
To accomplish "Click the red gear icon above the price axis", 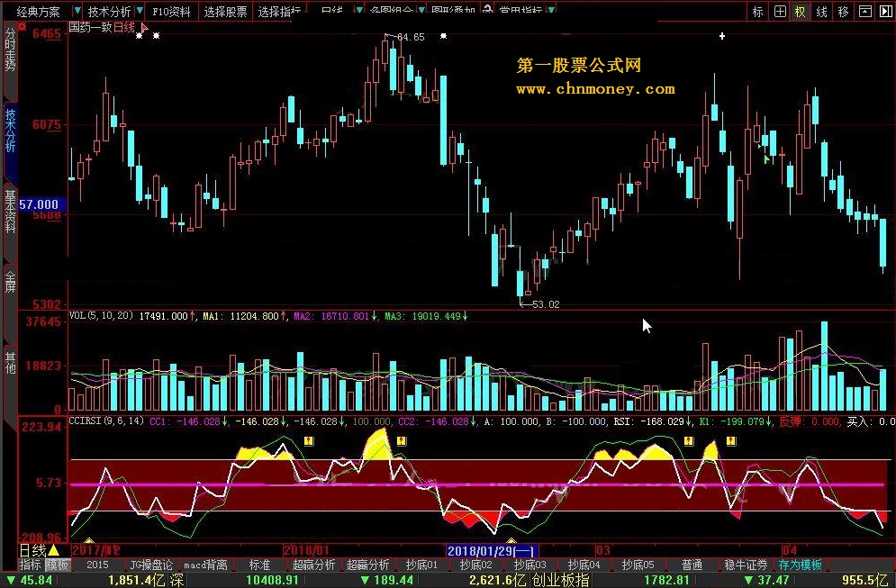I will click(23, 26).
